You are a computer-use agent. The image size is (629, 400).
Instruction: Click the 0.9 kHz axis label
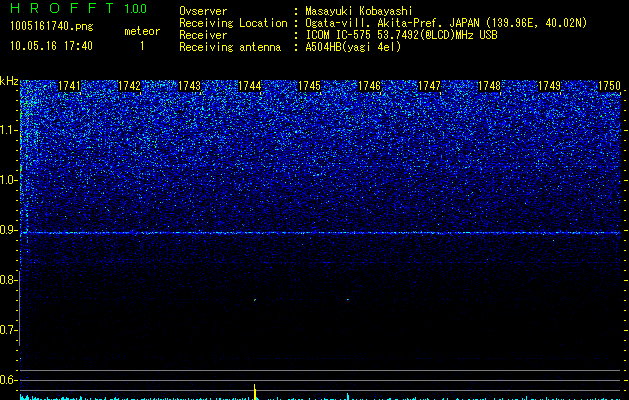pos(9,230)
